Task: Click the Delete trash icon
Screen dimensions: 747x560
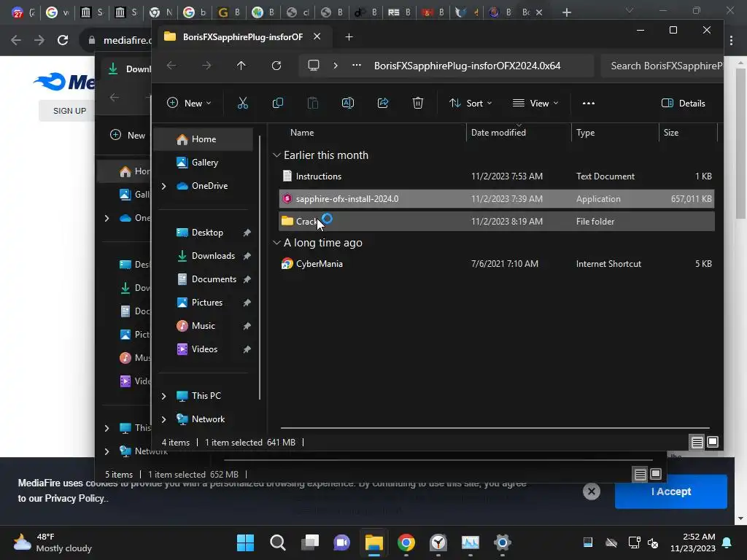Action: click(x=418, y=103)
